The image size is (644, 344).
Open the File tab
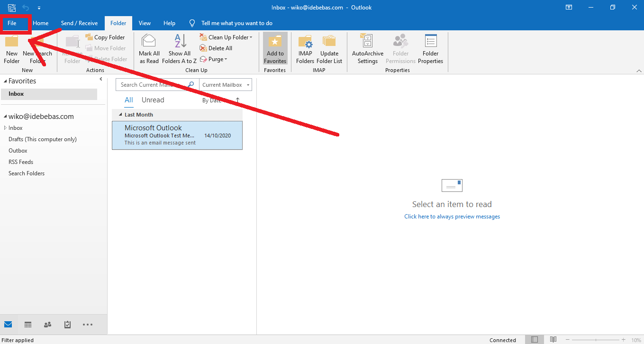[12, 23]
